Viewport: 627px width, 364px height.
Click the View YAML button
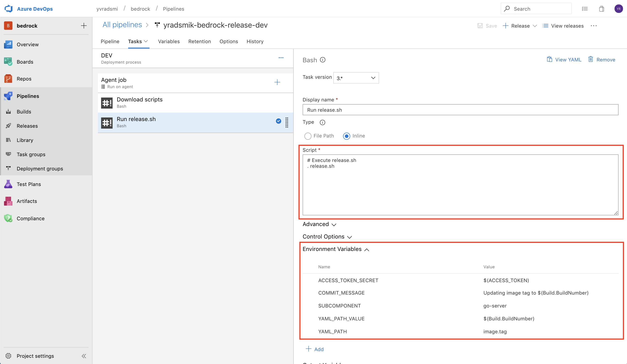(x=564, y=59)
